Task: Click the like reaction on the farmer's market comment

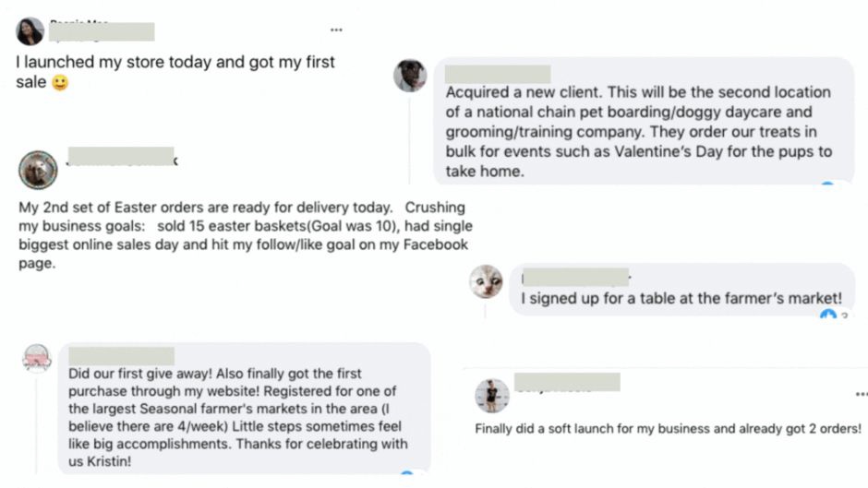Action: [828, 315]
